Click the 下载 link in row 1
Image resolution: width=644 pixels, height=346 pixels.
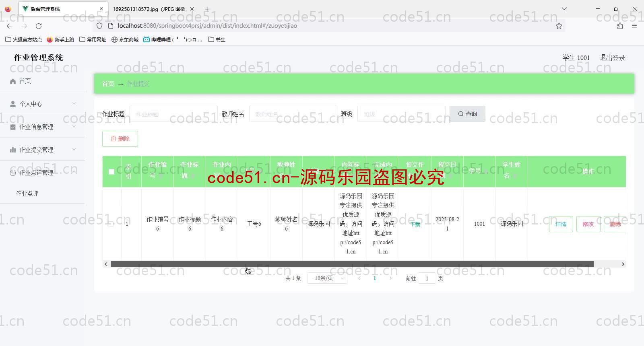[x=415, y=224]
